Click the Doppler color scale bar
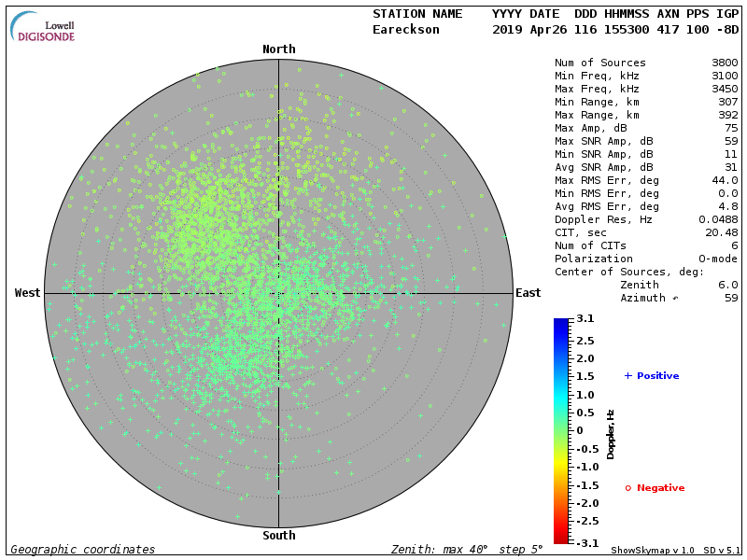 point(561,430)
